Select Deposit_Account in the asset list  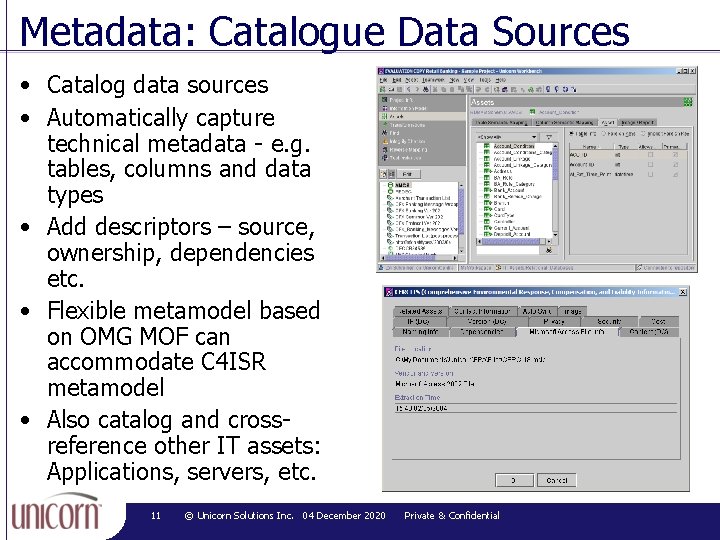pyautogui.click(x=512, y=234)
